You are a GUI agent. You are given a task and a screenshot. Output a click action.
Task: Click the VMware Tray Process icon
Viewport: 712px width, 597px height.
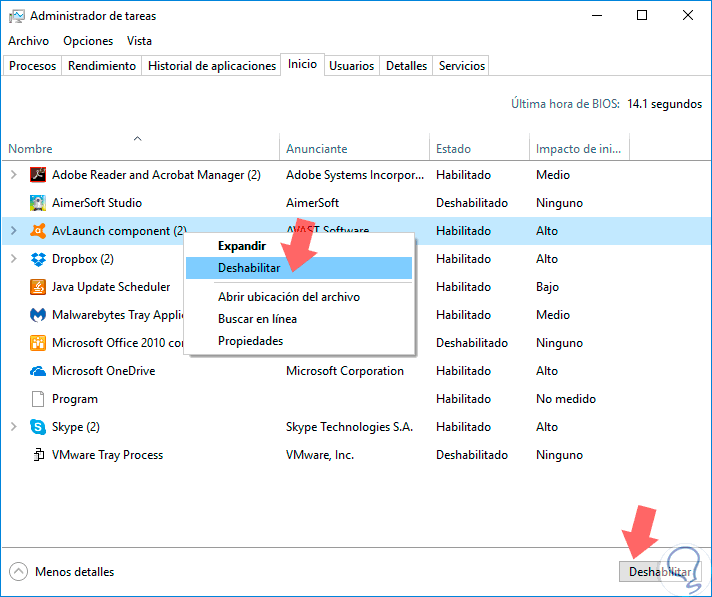pyautogui.click(x=39, y=455)
